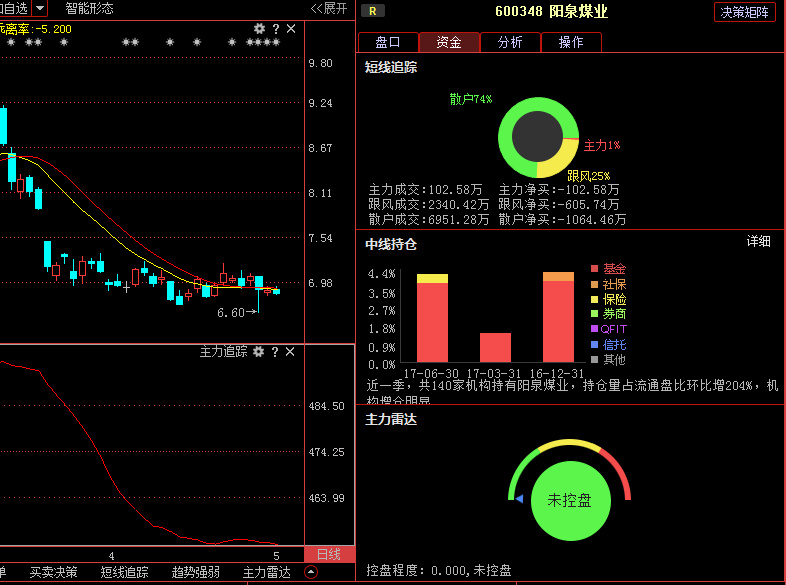This screenshot has height=585, width=786.
Task: Switch to 分析 tab
Action: (x=510, y=42)
